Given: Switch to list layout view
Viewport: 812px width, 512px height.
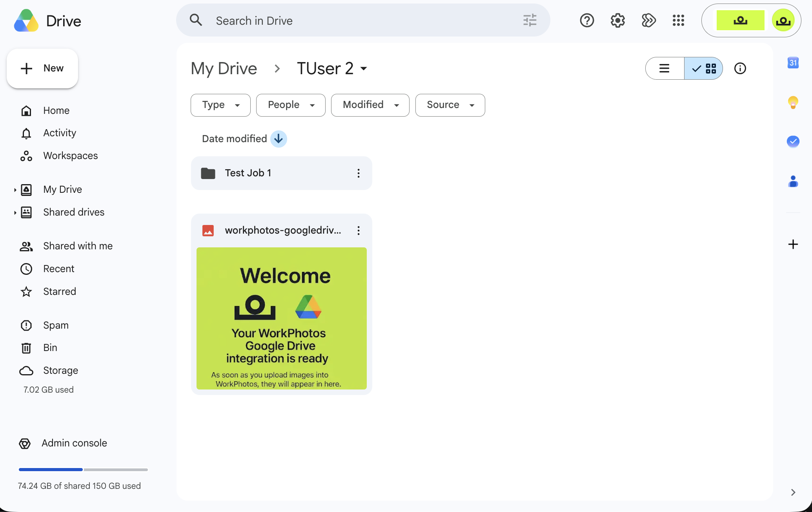Looking at the screenshot, I should 665,68.
